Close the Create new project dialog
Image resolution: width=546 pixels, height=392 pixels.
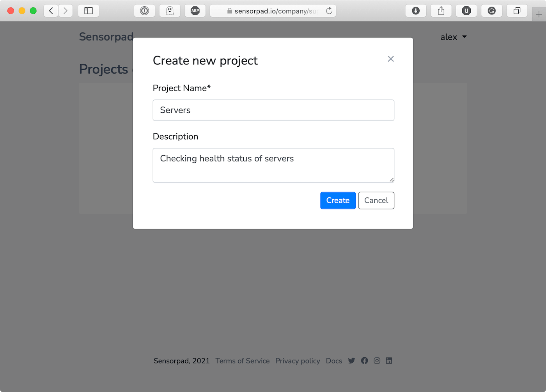391,59
